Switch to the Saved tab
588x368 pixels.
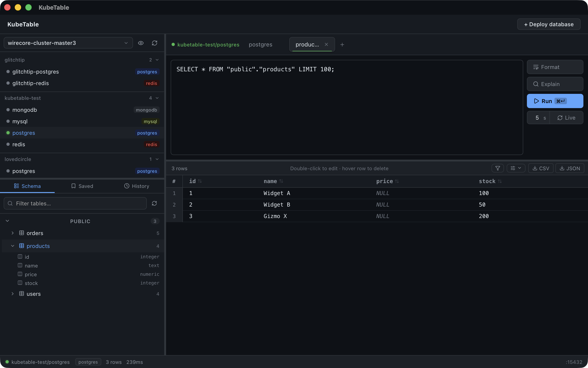tap(82, 186)
